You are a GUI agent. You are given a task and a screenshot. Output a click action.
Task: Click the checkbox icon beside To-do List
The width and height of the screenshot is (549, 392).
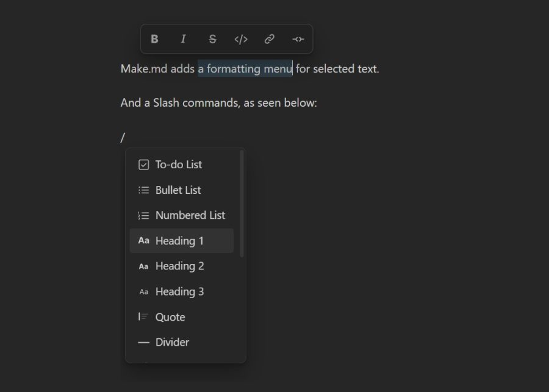click(143, 164)
